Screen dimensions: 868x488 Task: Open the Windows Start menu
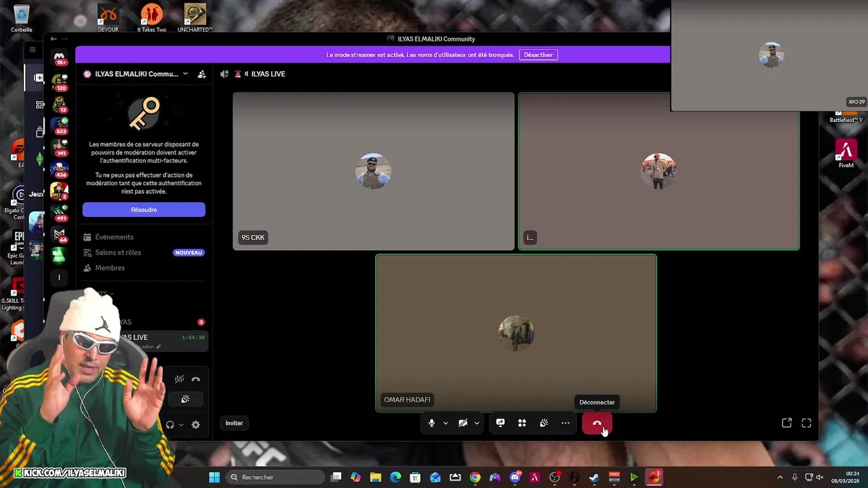click(214, 477)
